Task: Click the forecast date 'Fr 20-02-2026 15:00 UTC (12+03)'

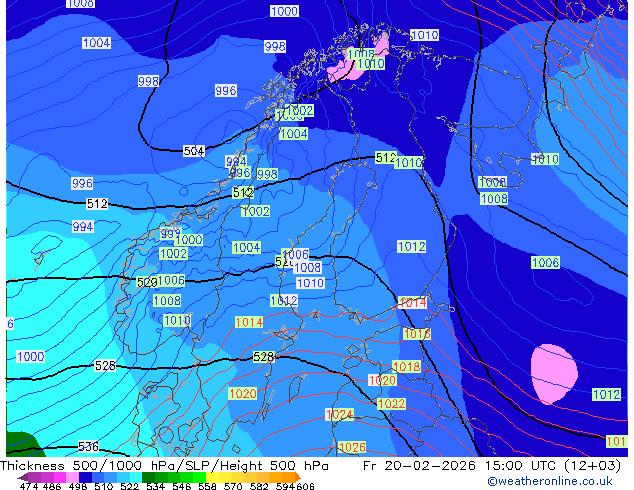Action: pos(492,466)
